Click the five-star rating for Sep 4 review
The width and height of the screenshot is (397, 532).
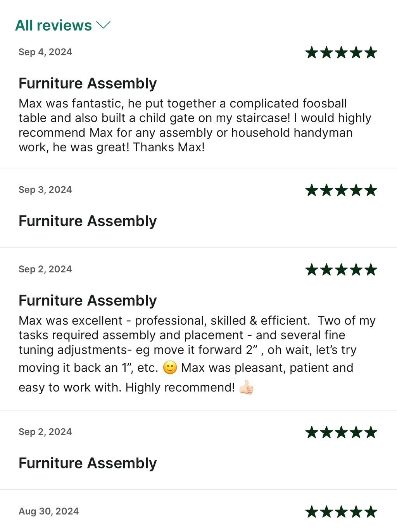341,52
